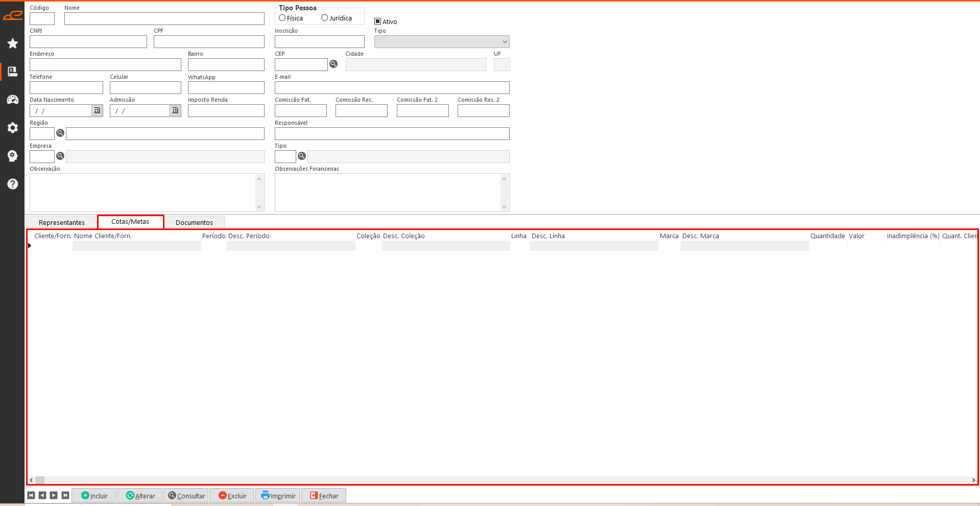Click the grid's horizontal scrollbar right arrow

(x=973, y=480)
